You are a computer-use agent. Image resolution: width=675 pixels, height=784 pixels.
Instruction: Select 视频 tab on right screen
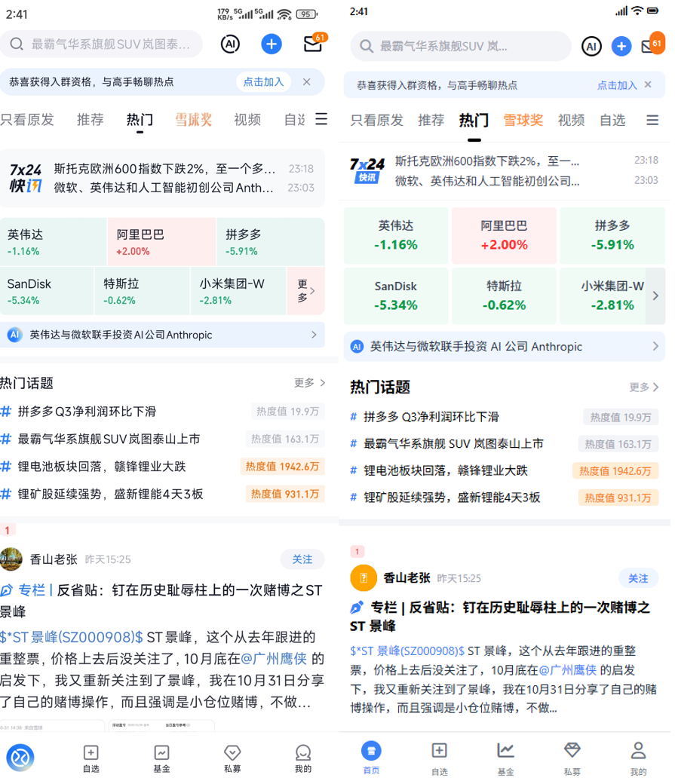point(571,120)
